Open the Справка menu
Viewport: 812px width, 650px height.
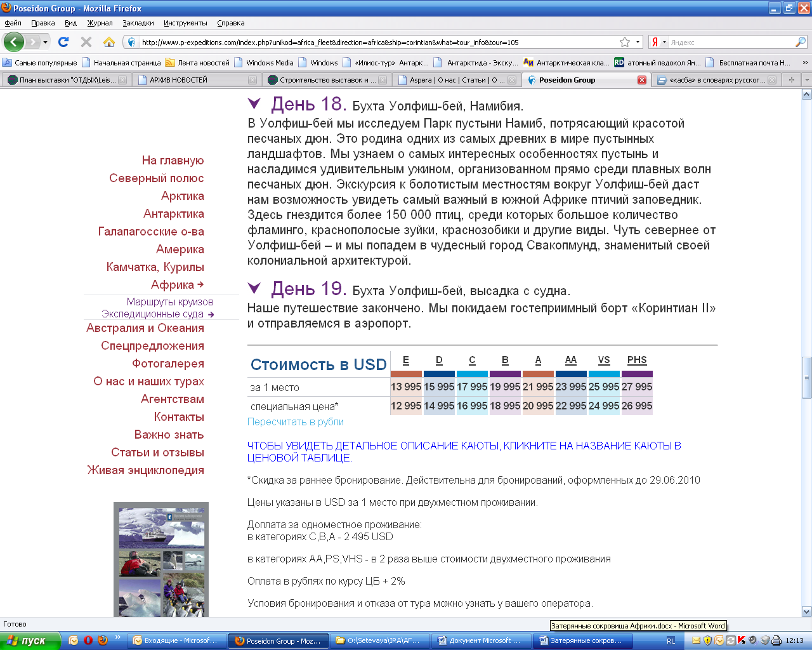click(230, 23)
